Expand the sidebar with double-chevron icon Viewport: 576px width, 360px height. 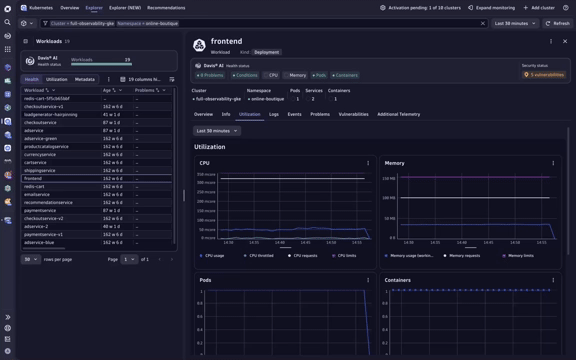8,317
